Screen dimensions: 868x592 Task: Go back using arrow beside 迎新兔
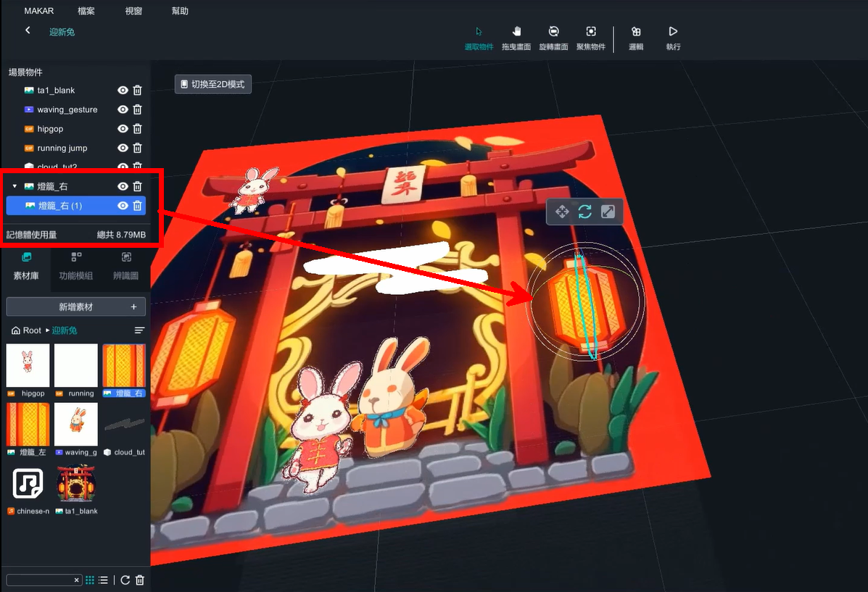tap(28, 30)
